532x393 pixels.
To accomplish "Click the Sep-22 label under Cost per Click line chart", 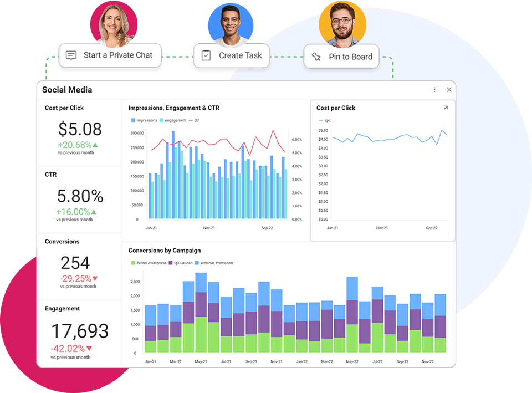I will point(432,228).
